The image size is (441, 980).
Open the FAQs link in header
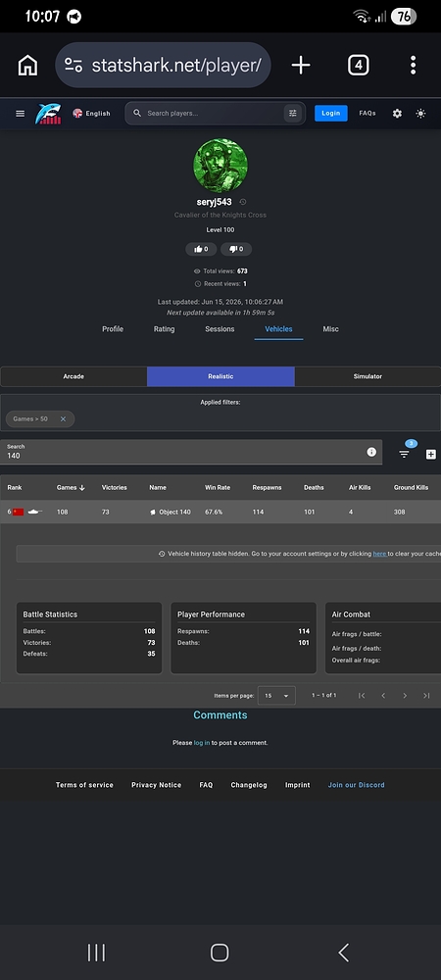tap(367, 113)
